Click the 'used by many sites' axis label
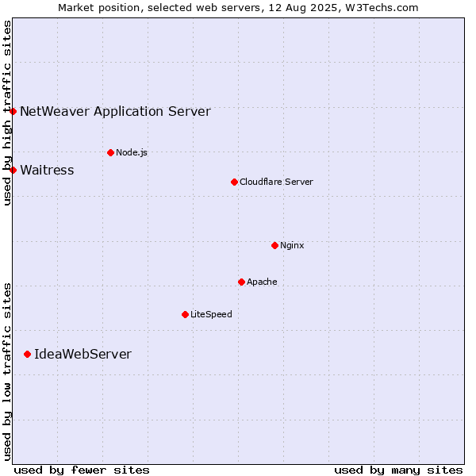This screenshot has width=476, height=476. [x=398, y=470]
